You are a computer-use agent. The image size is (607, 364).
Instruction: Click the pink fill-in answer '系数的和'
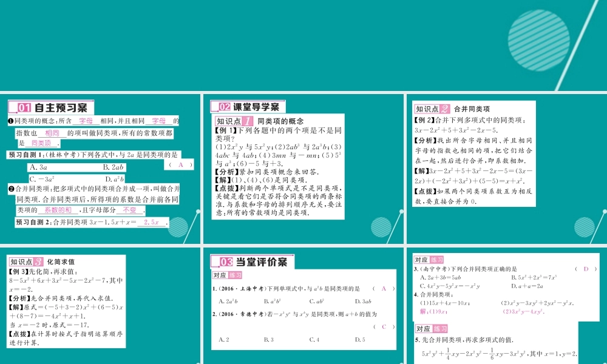click(x=58, y=210)
